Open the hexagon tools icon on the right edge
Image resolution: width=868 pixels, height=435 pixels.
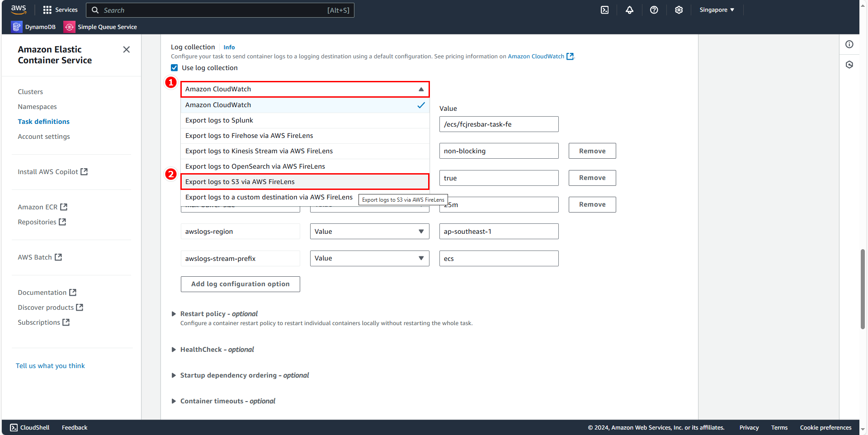[849, 65]
